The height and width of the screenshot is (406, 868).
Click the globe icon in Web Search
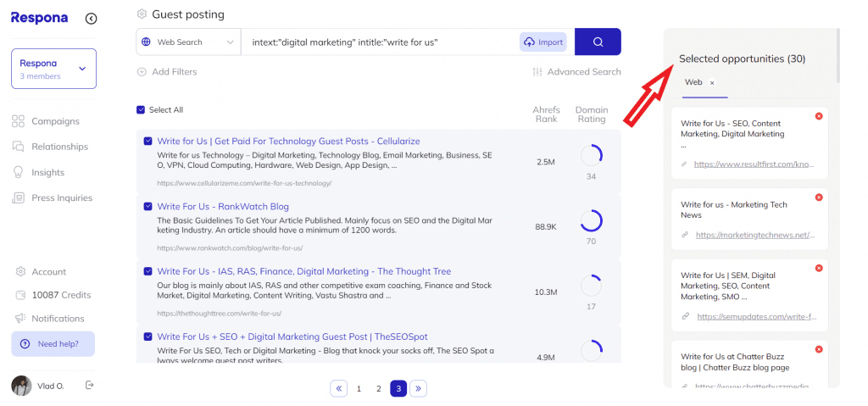(x=146, y=42)
